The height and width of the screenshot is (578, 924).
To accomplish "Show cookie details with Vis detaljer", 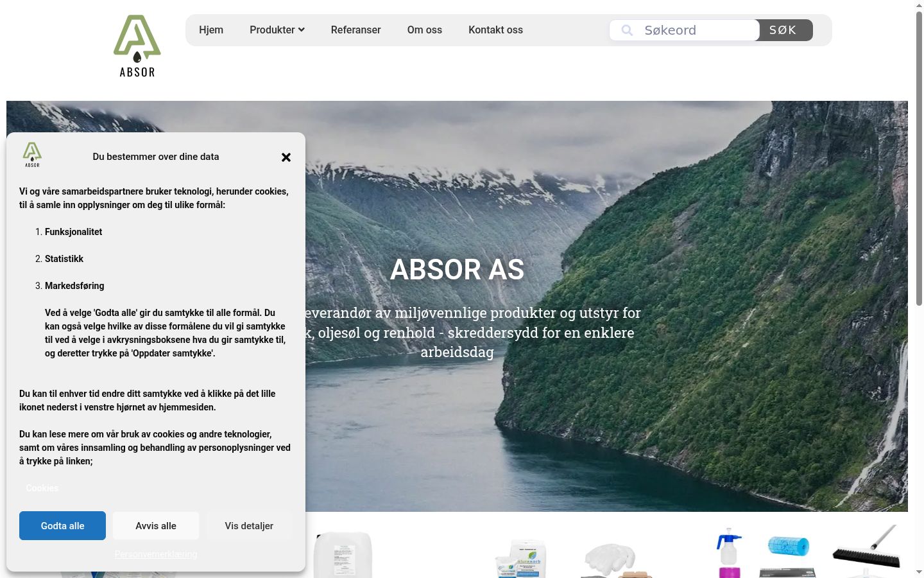I will [249, 526].
